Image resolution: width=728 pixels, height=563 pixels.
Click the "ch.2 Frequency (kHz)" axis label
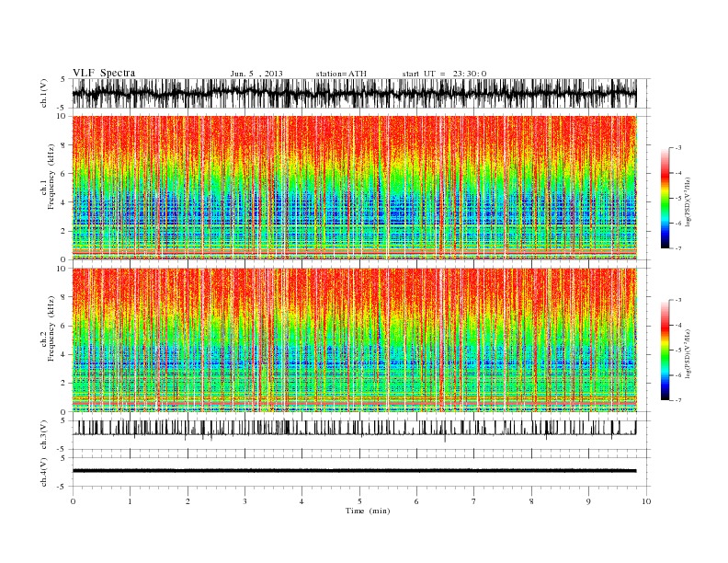click(x=48, y=329)
